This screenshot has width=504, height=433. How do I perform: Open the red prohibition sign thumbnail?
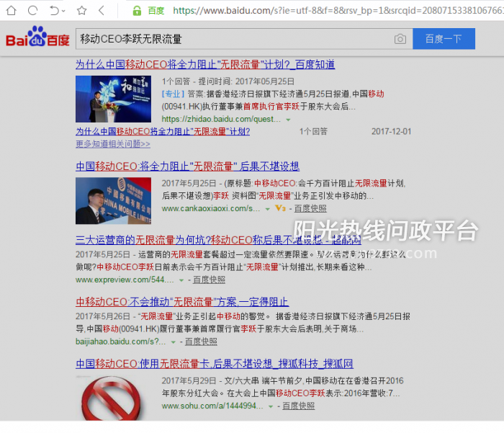pos(111,398)
